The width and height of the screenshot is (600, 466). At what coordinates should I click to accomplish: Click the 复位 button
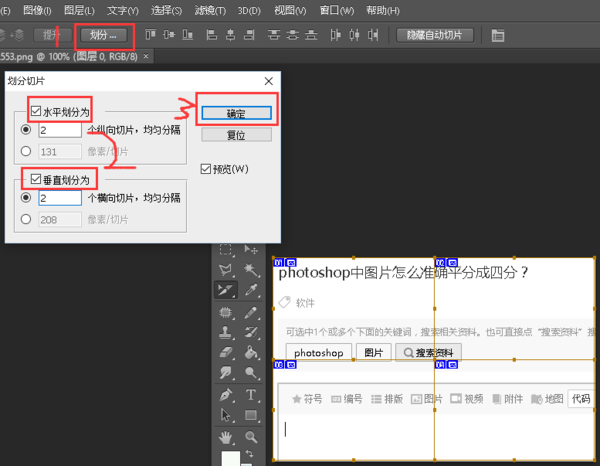pyautogui.click(x=236, y=135)
